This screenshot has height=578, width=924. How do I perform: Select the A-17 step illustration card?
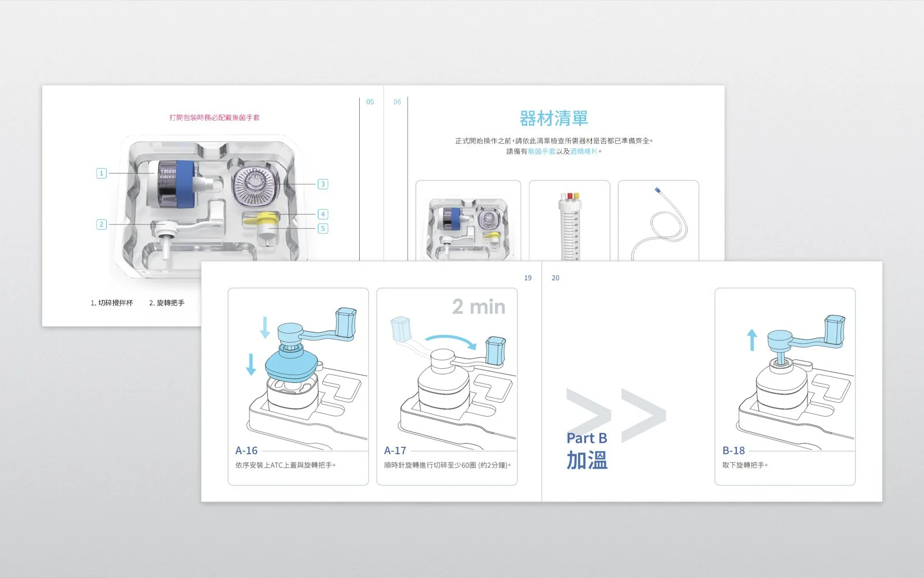(447, 387)
